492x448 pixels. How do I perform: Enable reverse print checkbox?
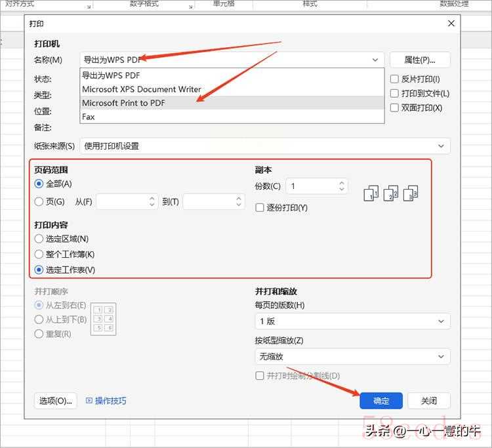394,79
